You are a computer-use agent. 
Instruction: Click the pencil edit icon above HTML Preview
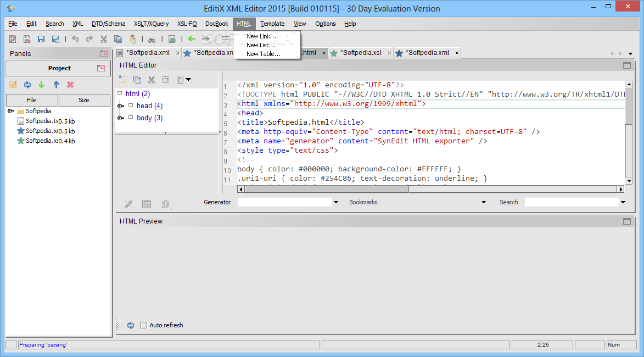click(128, 204)
